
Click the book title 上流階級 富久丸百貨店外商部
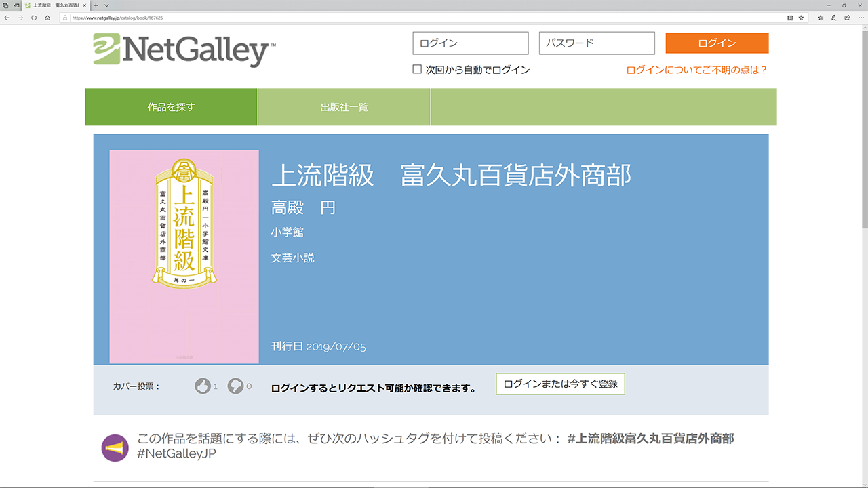tap(452, 176)
